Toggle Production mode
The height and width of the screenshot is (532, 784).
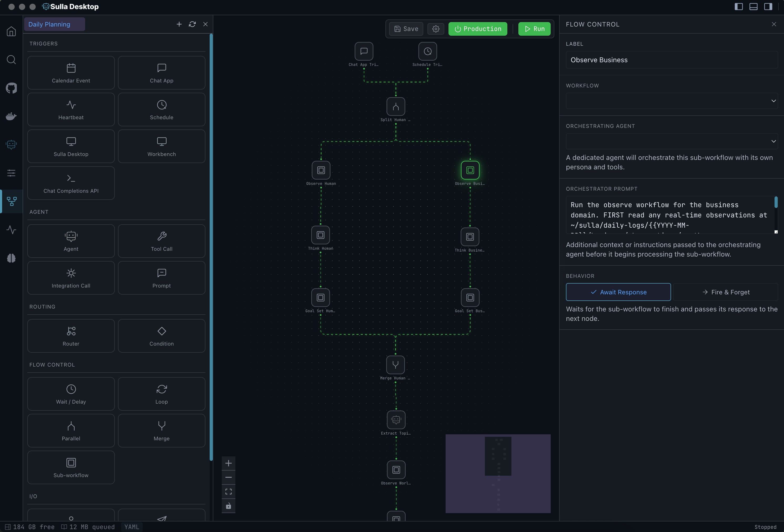coord(477,29)
